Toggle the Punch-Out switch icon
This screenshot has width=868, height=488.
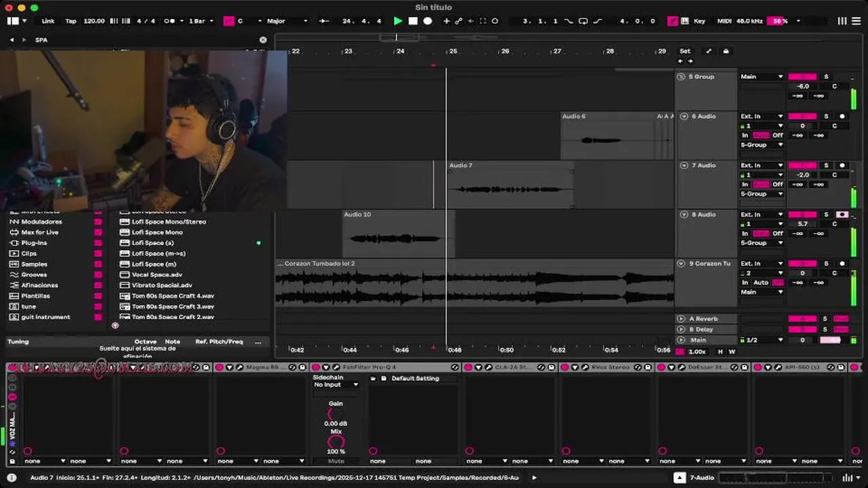[598, 21]
